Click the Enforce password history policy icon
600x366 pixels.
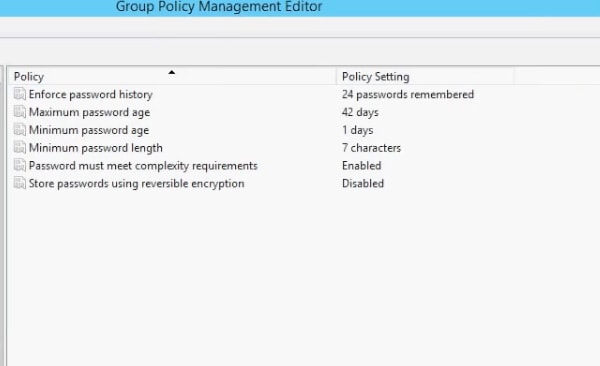[x=20, y=94]
